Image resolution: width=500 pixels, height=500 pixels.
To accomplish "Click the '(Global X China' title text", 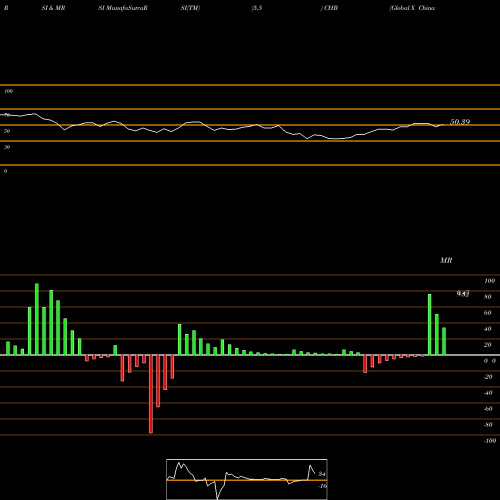I will pyautogui.click(x=412, y=8).
